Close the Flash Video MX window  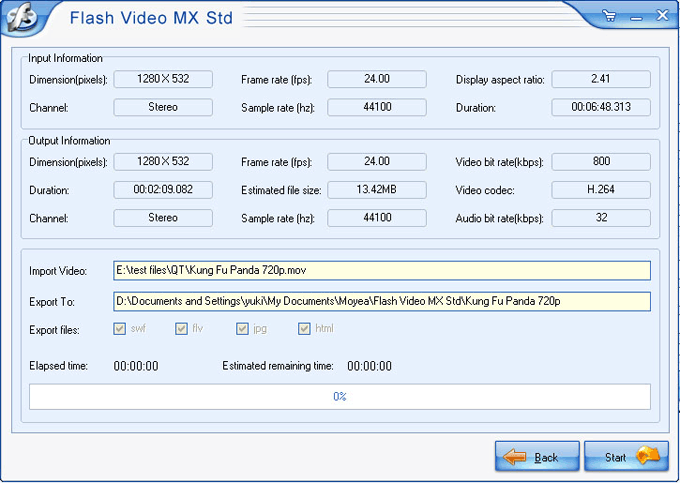[x=662, y=16]
